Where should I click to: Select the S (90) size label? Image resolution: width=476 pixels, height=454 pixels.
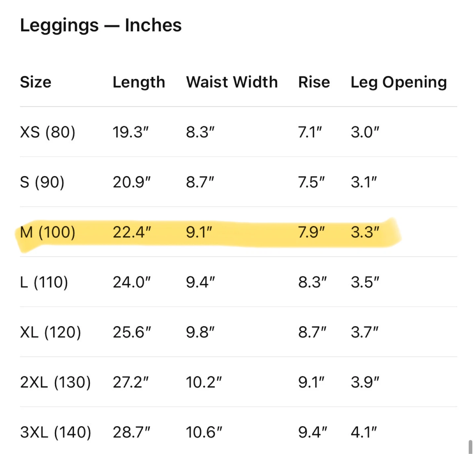point(42,182)
